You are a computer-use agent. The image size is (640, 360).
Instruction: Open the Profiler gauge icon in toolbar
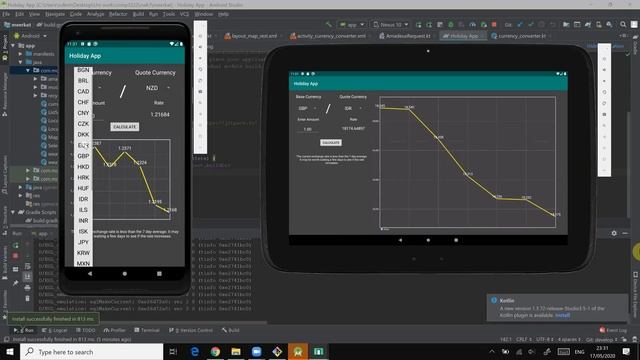point(472,24)
